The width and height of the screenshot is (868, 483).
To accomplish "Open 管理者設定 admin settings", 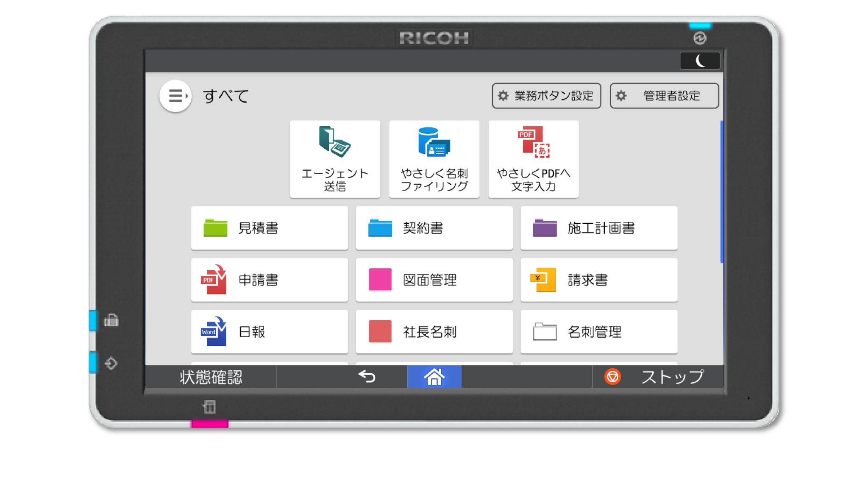I will (x=664, y=96).
